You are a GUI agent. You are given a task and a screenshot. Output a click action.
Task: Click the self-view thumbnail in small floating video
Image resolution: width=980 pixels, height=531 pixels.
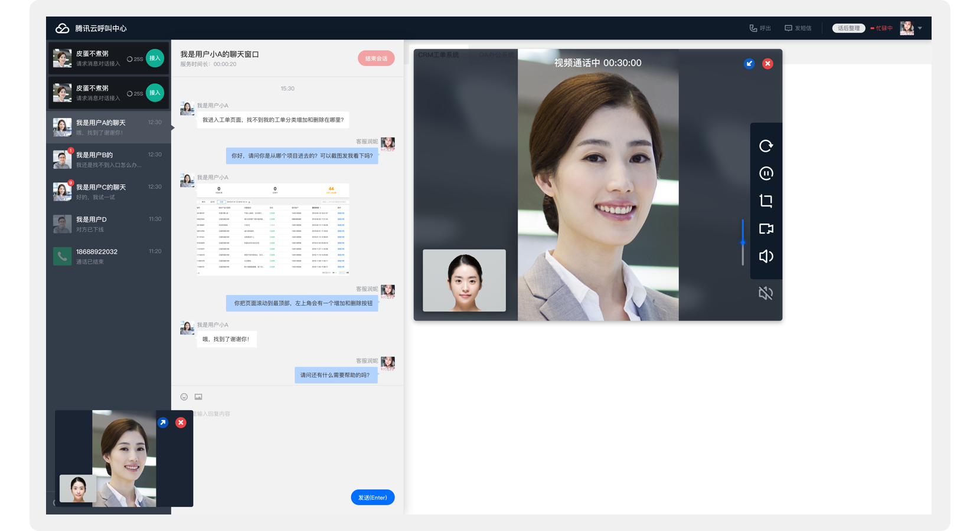click(78, 489)
